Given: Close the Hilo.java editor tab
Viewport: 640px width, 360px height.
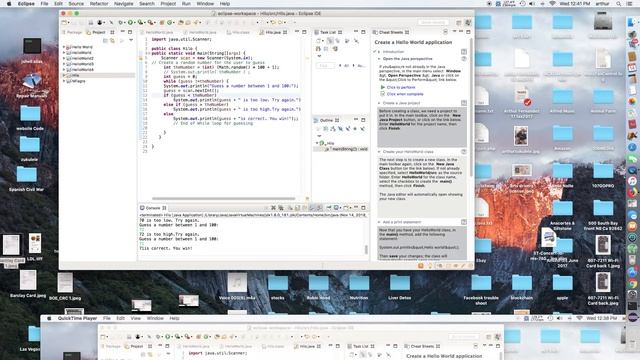Looking at the screenshot, I should (x=285, y=32).
